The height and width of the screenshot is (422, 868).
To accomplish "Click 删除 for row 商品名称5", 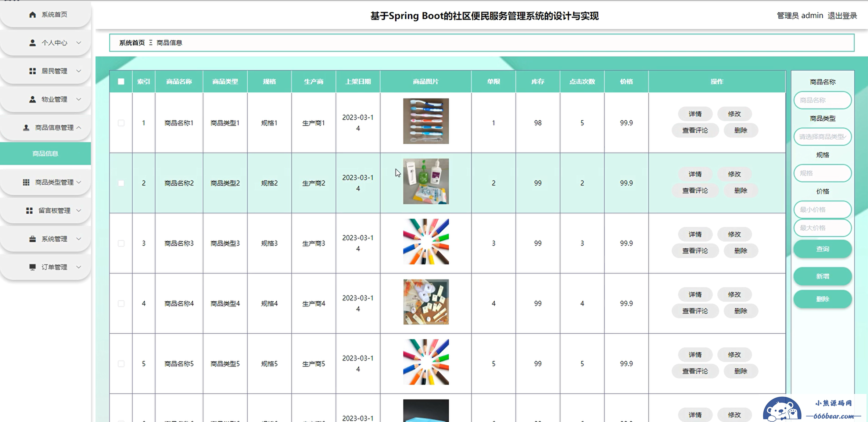I will (x=741, y=371).
